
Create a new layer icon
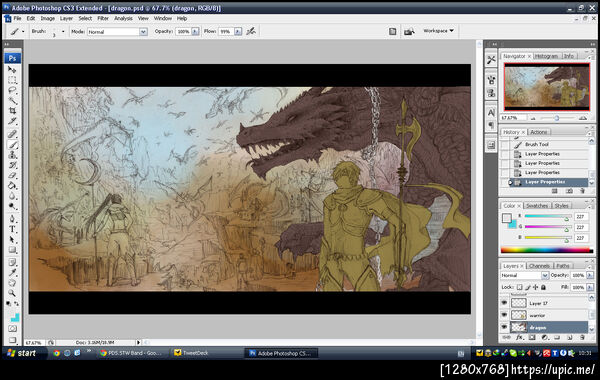tap(569, 338)
